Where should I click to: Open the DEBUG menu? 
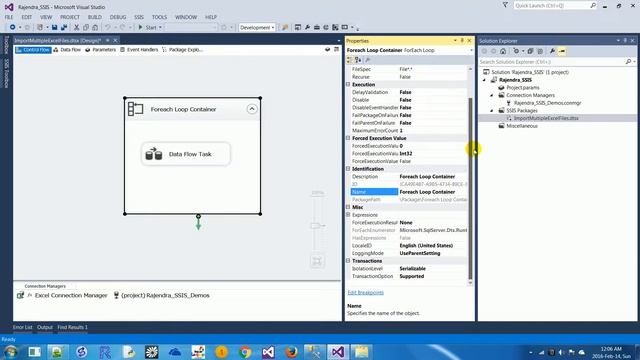(x=118, y=17)
